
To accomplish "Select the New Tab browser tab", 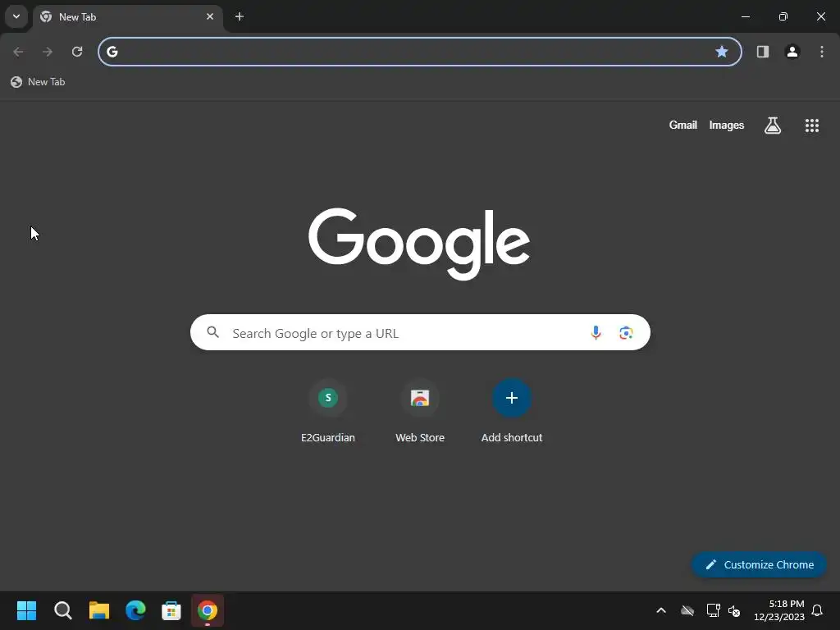I will [127, 16].
